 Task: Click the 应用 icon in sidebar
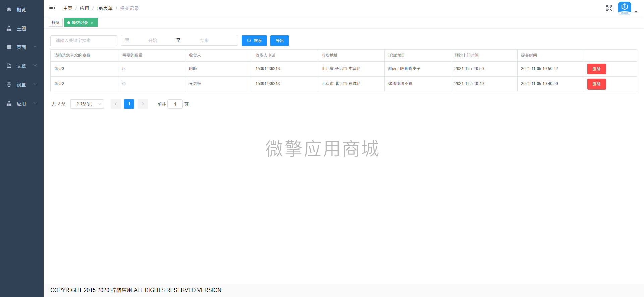point(9,104)
